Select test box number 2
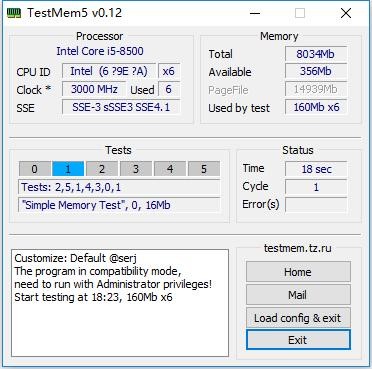The image size is (372, 369). 102,169
